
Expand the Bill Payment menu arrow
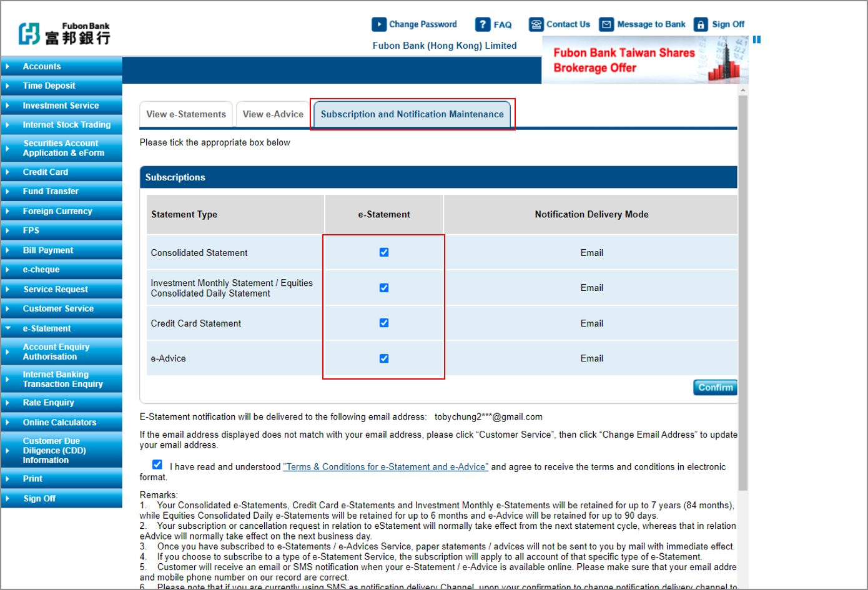(x=7, y=250)
